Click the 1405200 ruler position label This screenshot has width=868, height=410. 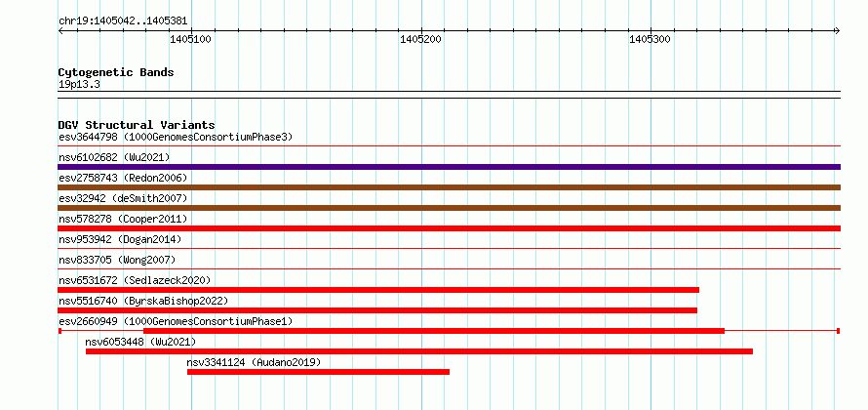pos(421,39)
